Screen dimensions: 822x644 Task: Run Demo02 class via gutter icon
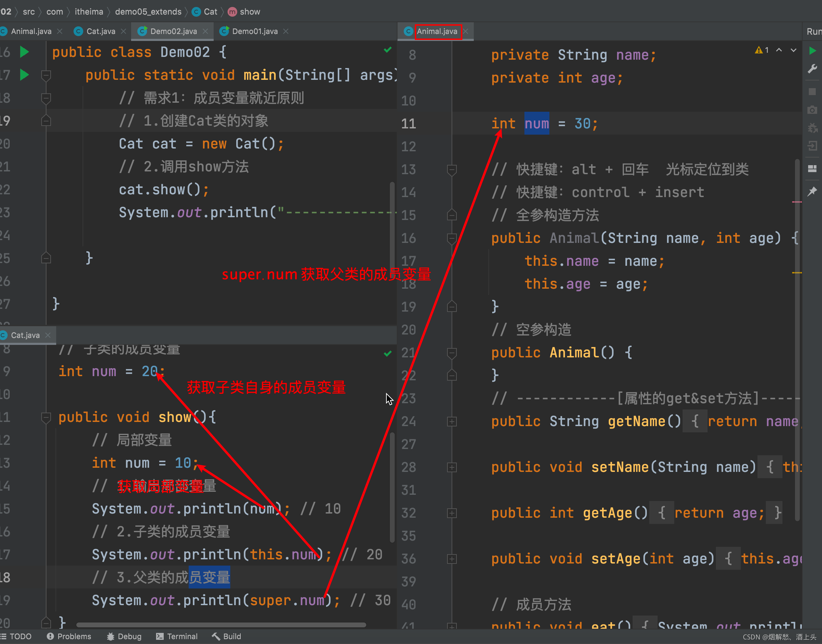coord(24,52)
